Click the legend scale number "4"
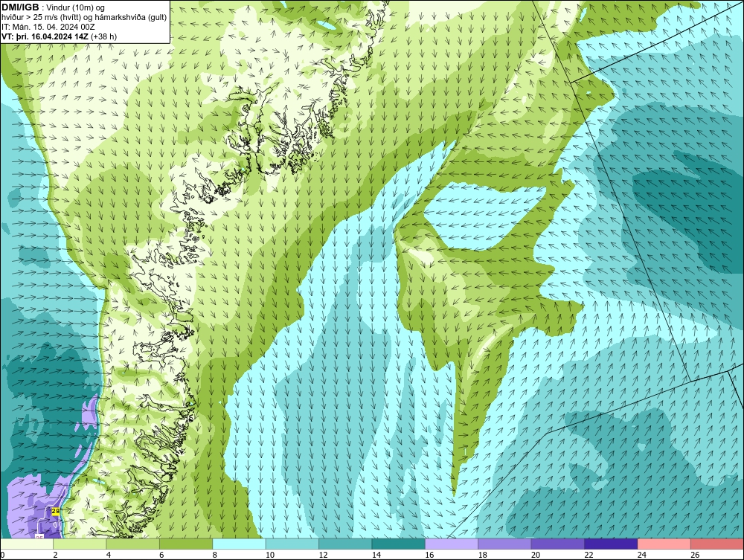744x560 pixels. (109, 555)
